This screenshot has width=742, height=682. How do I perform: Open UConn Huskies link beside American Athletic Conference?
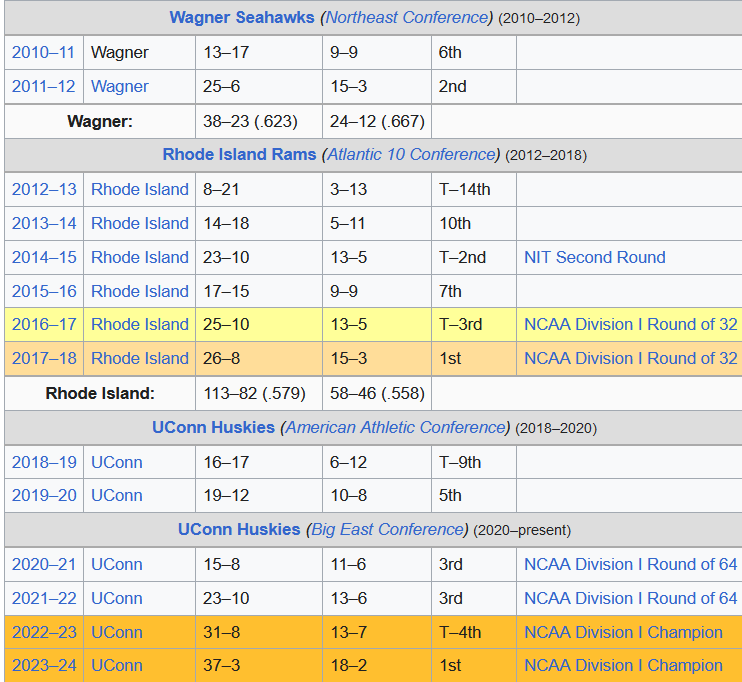coord(213,427)
